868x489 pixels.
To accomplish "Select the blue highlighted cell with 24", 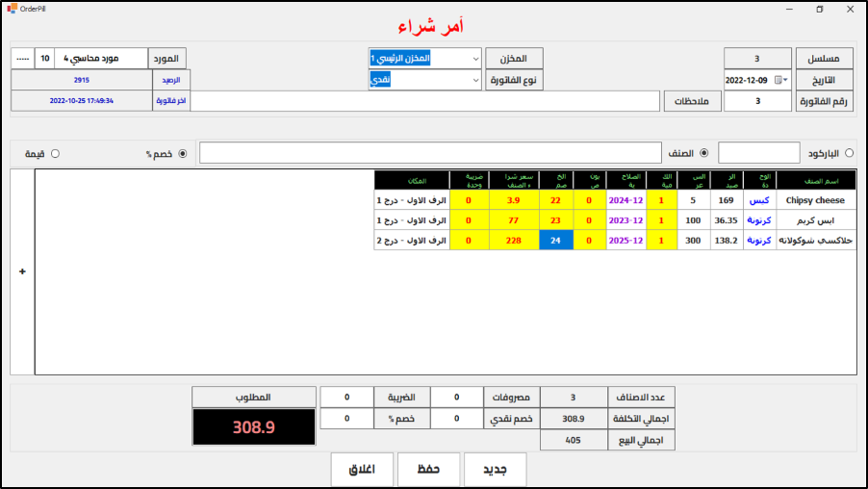I will [x=555, y=241].
